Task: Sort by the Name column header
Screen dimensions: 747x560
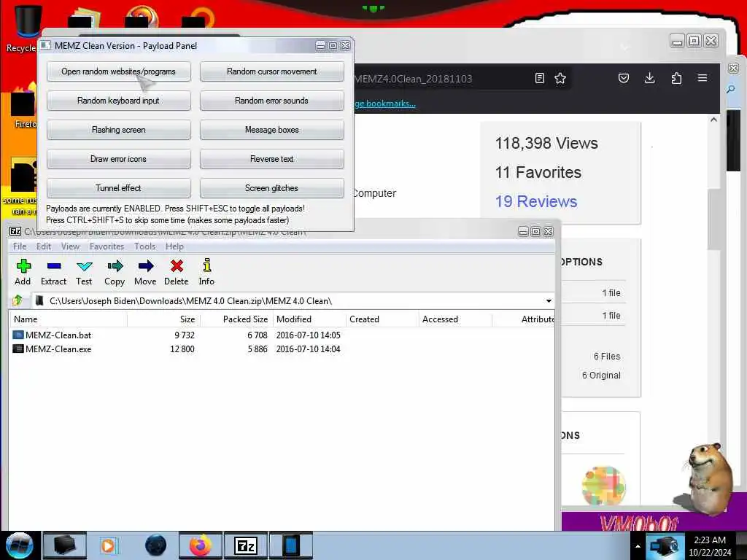Action: coord(68,319)
